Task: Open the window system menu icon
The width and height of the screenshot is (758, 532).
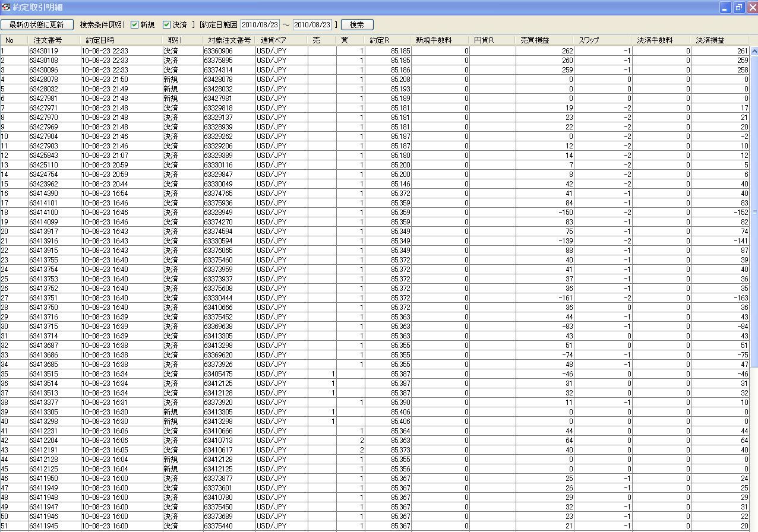Action: click(x=7, y=7)
